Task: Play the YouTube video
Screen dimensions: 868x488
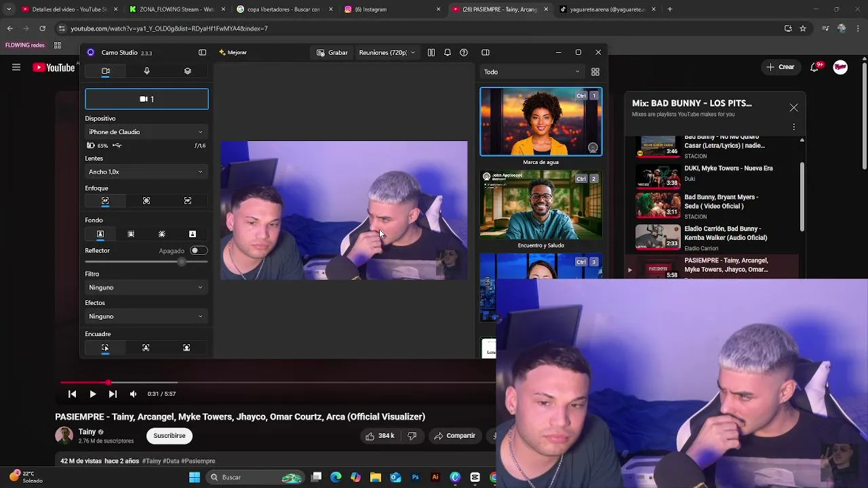Action: [93, 394]
